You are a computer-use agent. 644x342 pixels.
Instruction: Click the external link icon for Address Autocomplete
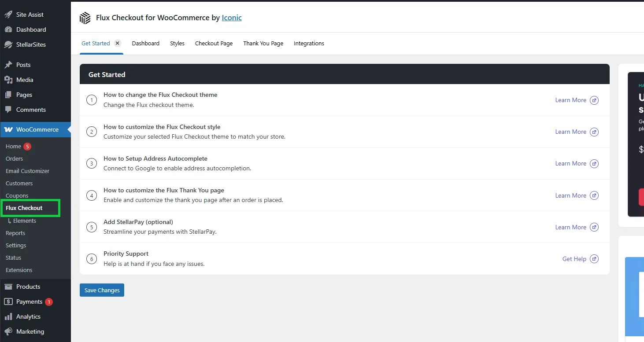tap(594, 163)
